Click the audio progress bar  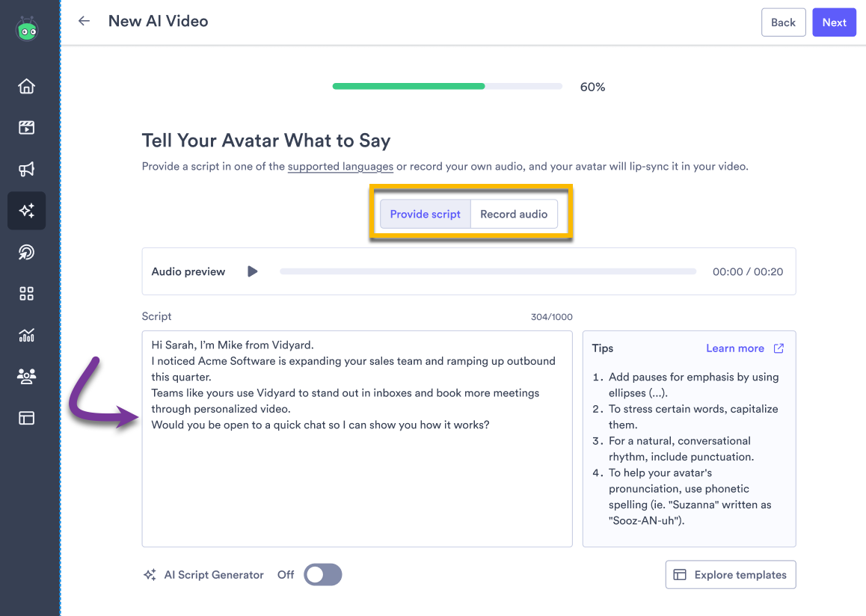486,271
